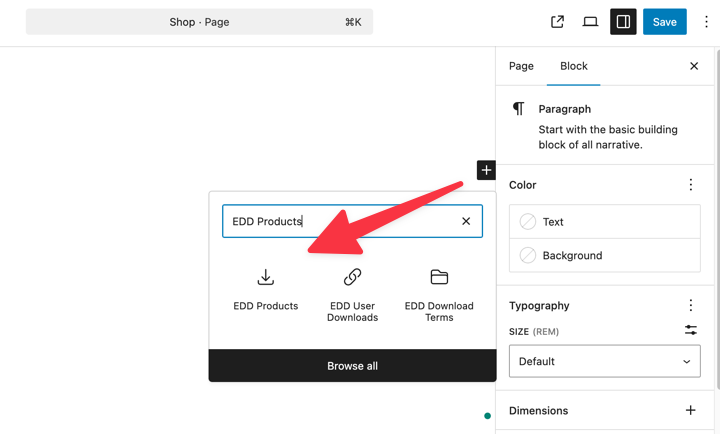Open Typography options three-dot menu
Viewport: 720px width, 434px height.
691,305
